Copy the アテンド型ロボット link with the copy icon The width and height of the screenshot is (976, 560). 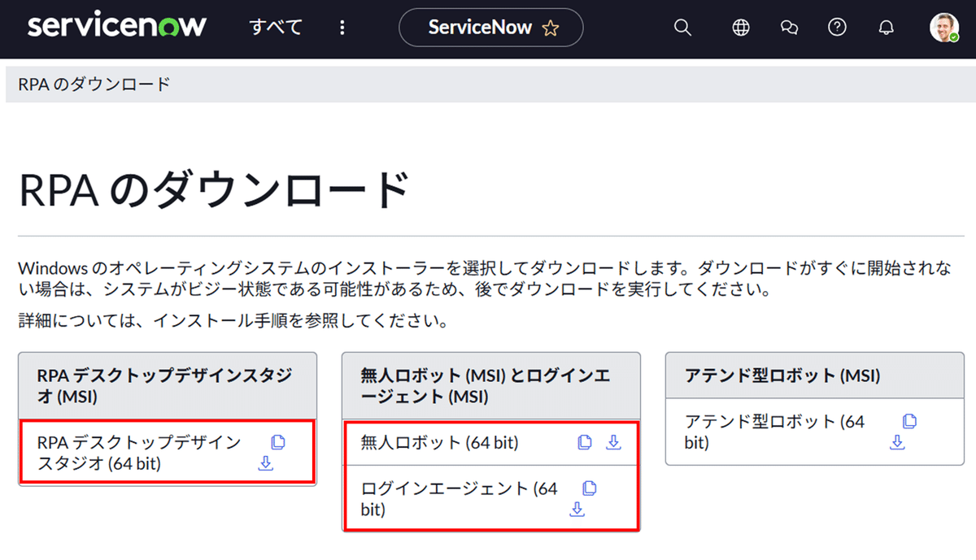pos(908,421)
